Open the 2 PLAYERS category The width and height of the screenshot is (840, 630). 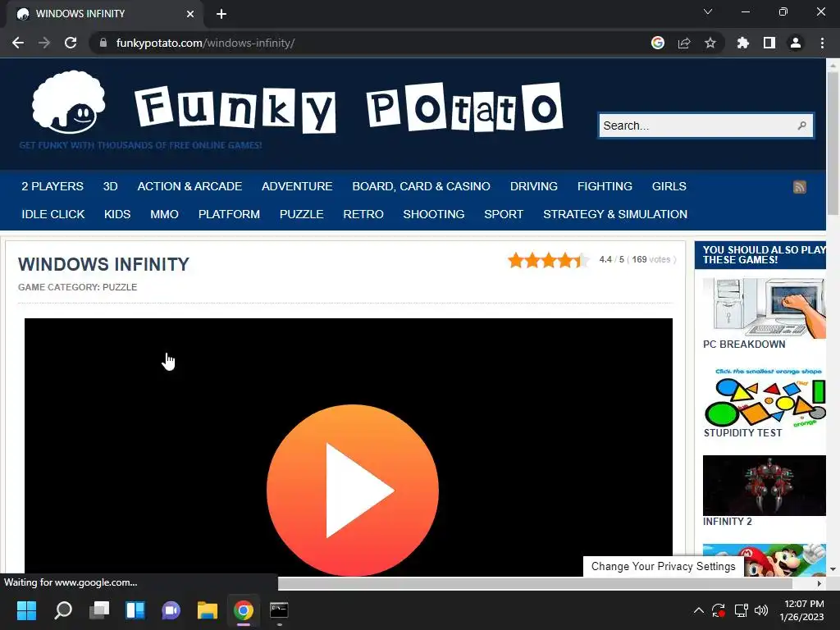pyautogui.click(x=52, y=186)
